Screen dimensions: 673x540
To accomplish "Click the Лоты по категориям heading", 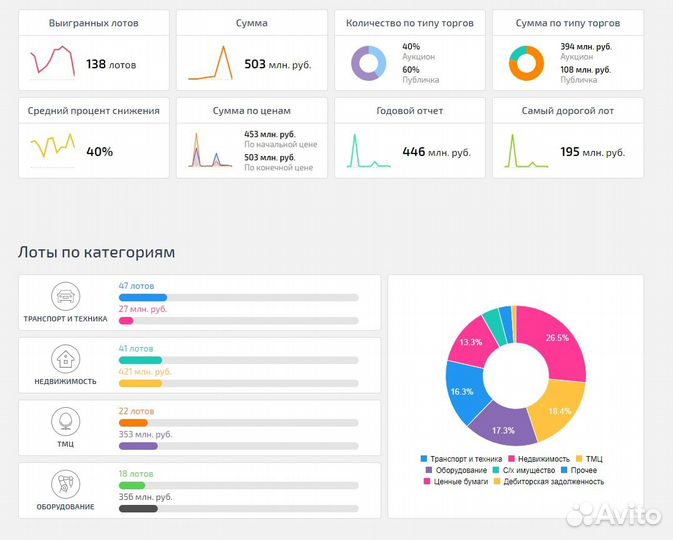I will pos(97,252).
